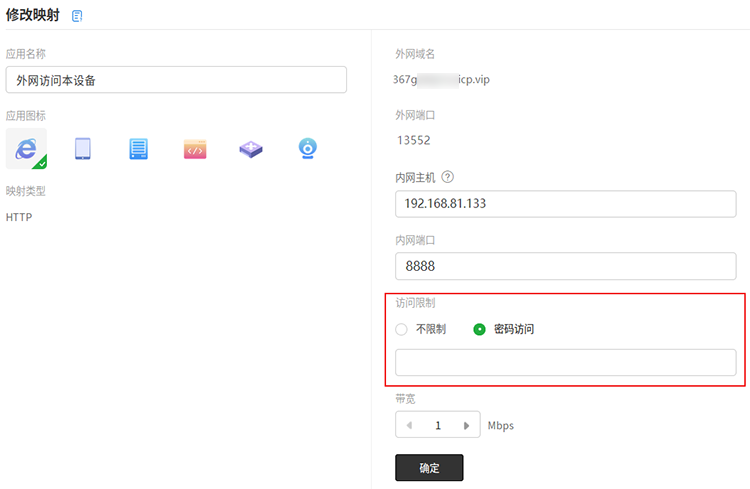Select the code window app icon
The image size is (750, 489).
[x=195, y=149]
